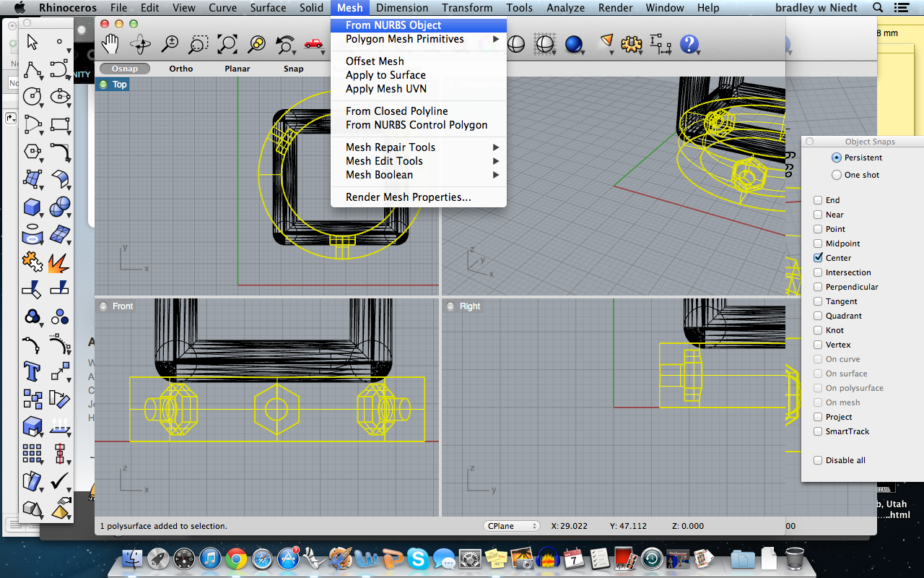Image resolution: width=924 pixels, height=578 pixels.
Task: Click the Rotate View tool
Action: (x=140, y=45)
